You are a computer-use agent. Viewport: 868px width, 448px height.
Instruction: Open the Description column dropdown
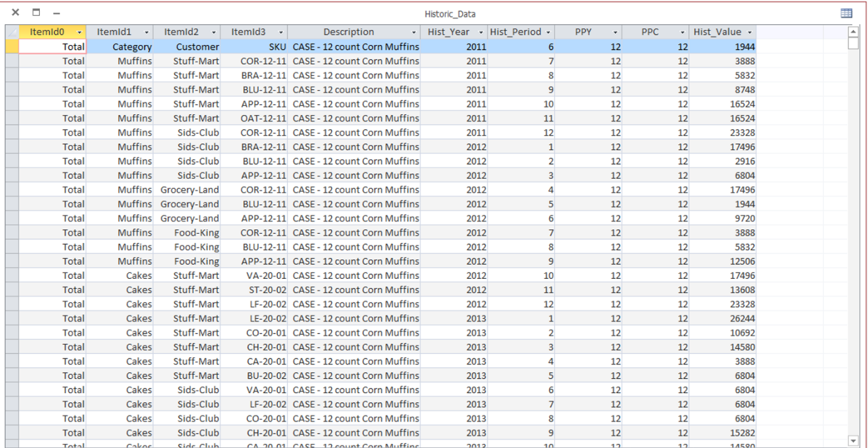click(x=414, y=31)
